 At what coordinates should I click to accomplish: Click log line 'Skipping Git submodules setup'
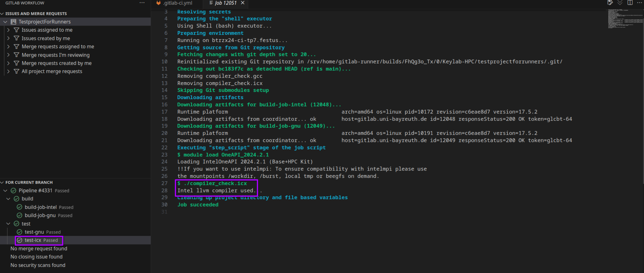pyautogui.click(x=223, y=90)
